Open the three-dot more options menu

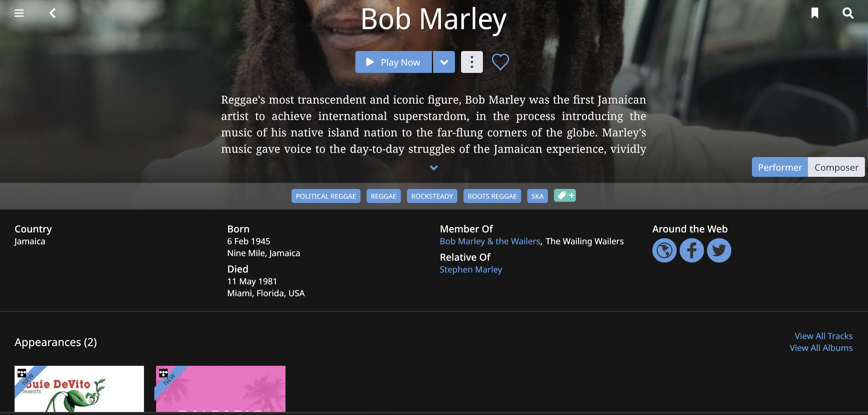472,62
